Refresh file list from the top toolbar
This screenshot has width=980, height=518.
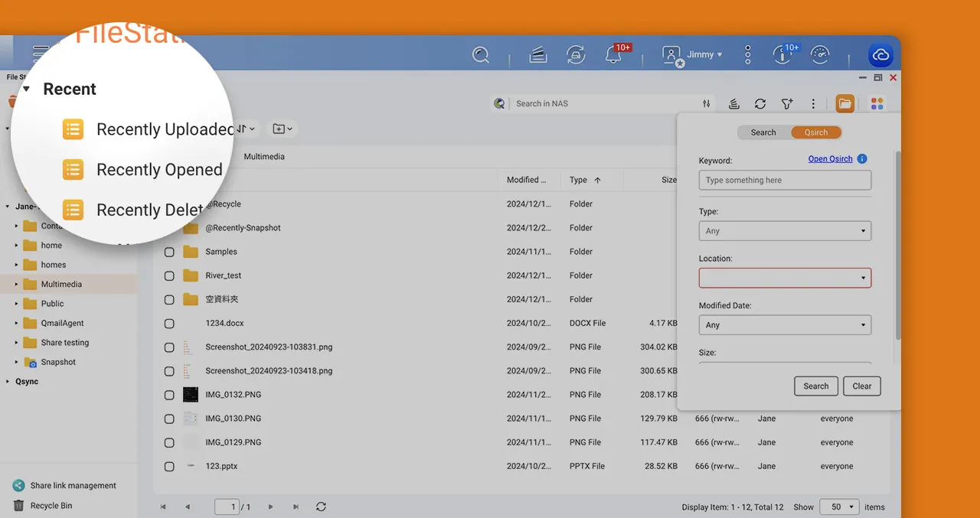[760, 104]
